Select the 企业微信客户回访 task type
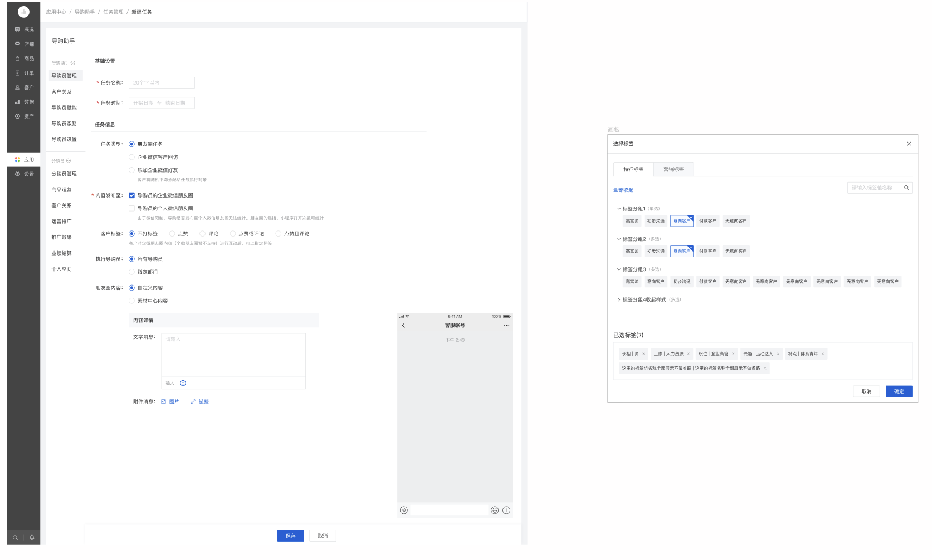The height and width of the screenshot is (560, 932). (132, 158)
